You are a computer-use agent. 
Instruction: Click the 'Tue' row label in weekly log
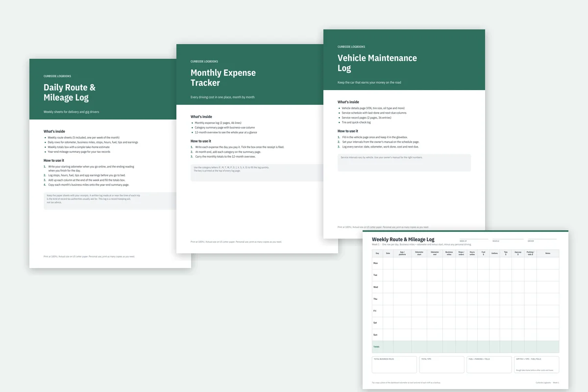pos(375,275)
